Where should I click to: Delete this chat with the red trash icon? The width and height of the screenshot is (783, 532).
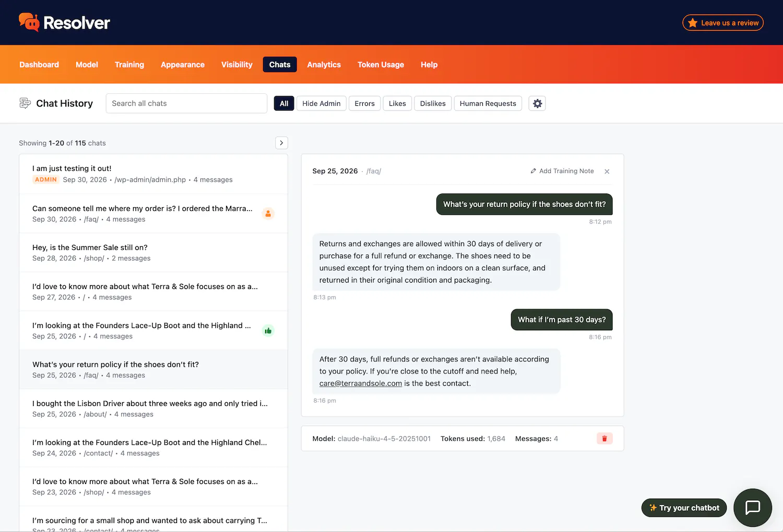604,439
